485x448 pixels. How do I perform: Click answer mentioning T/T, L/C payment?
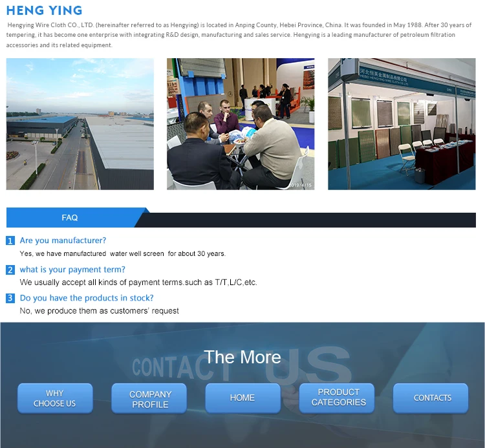[x=138, y=283]
